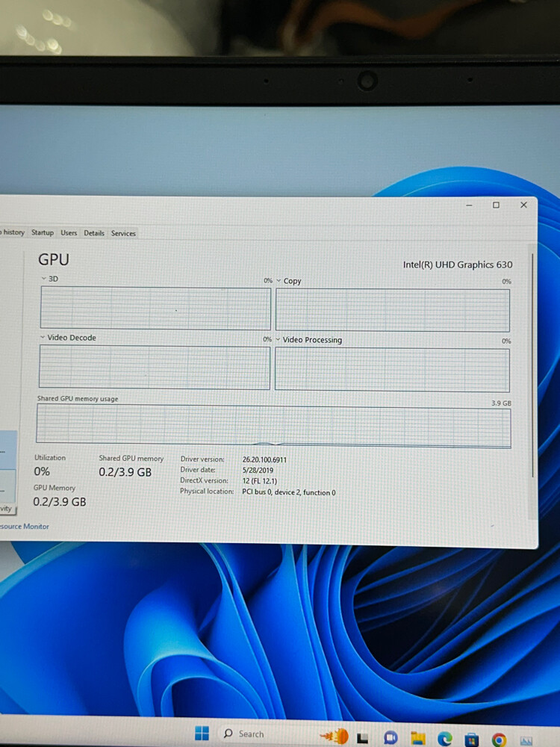The width and height of the screenshot is (560, 747).
Task: Select the driver version 26.20.100.6911 text
Action: click(x=264, y=459)
